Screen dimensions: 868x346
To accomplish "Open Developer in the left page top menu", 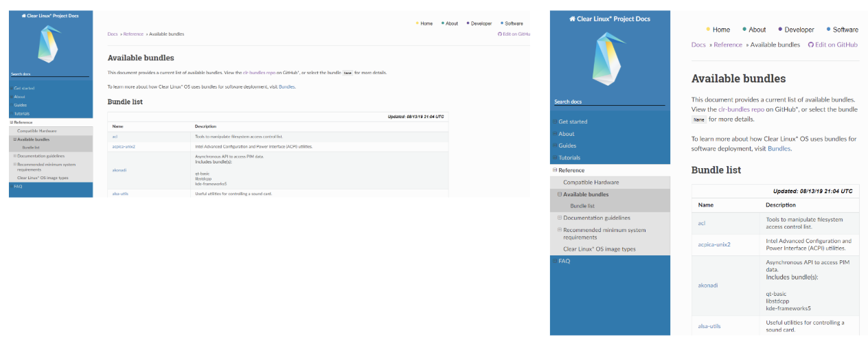I will 481,23.
